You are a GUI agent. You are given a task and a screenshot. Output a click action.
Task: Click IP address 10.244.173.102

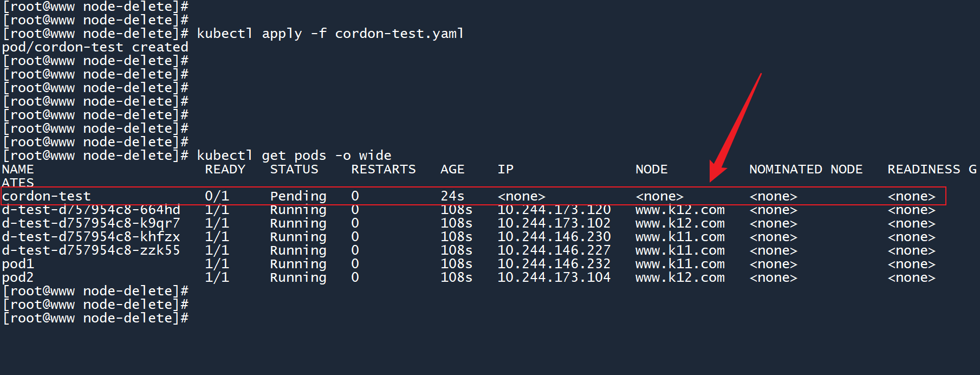[x=554, y=223]
